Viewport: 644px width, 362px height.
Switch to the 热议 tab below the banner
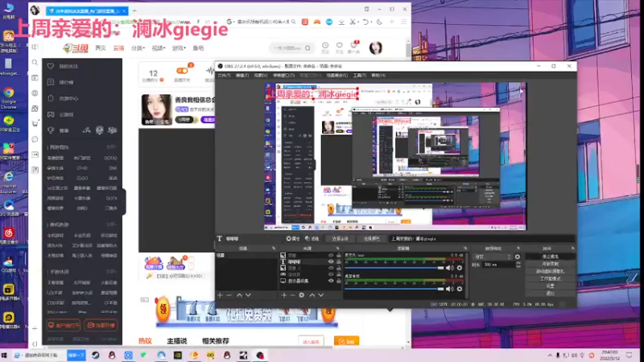click(x=145, y=340)
